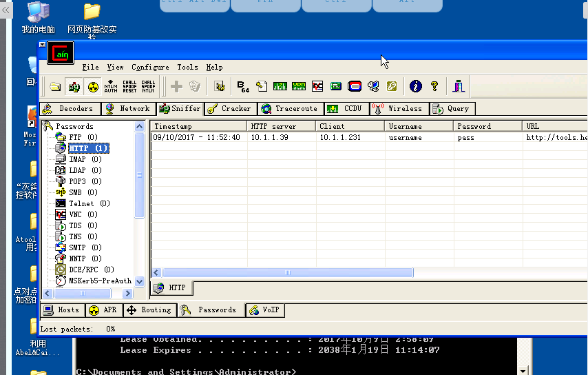This screenshot has width=588, height=375.
Task: Click the Open file toolbar icon
Action: click(x=55, y=87)
